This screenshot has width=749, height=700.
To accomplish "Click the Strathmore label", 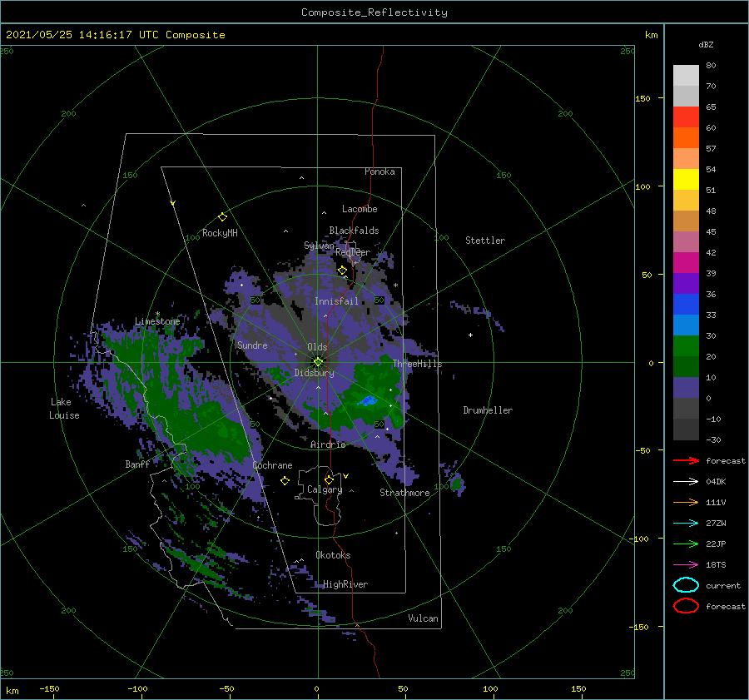I will 404,493.
